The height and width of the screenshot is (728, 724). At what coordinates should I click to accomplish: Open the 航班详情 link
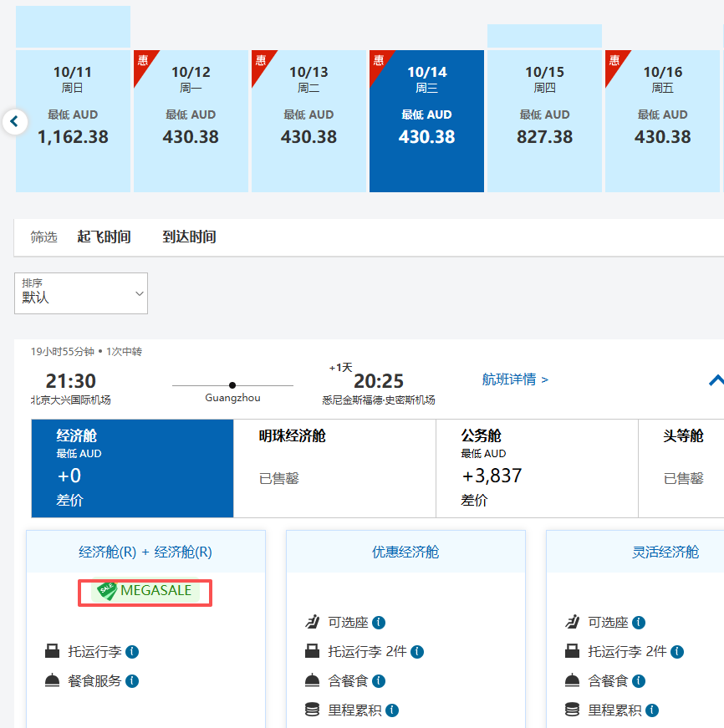515,379
